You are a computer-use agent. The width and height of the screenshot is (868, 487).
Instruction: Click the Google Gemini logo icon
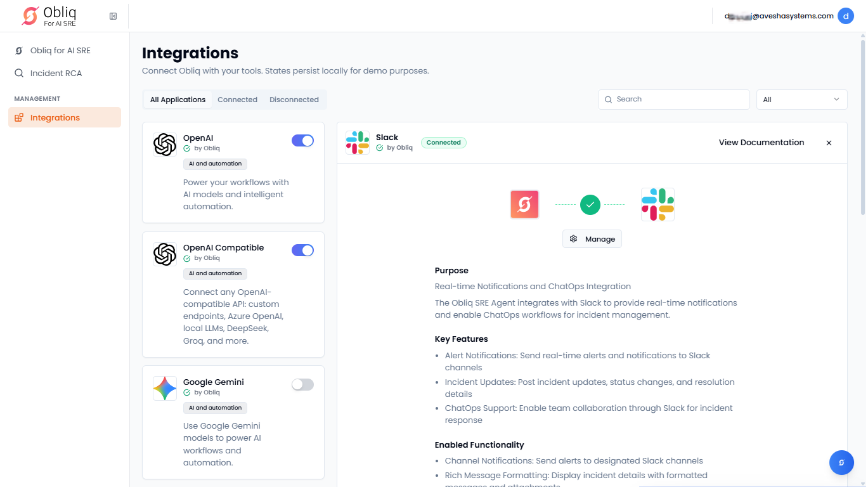pos(165,388)
